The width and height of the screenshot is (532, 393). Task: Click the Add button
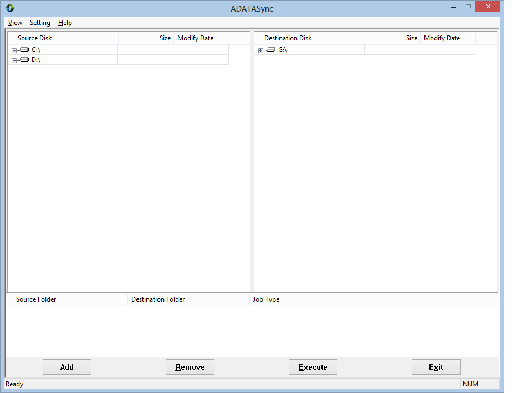coord(67,367)
